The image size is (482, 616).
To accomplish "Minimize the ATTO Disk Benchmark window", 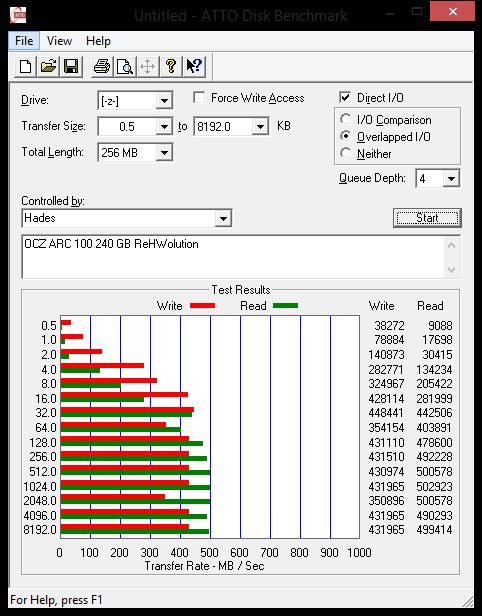I will 390,12.
